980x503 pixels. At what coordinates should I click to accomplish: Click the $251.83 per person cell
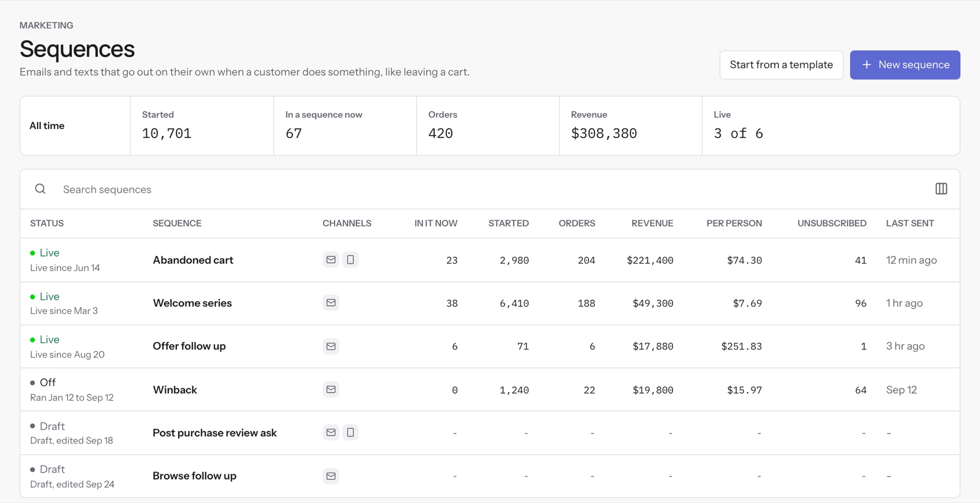(742, 346)
